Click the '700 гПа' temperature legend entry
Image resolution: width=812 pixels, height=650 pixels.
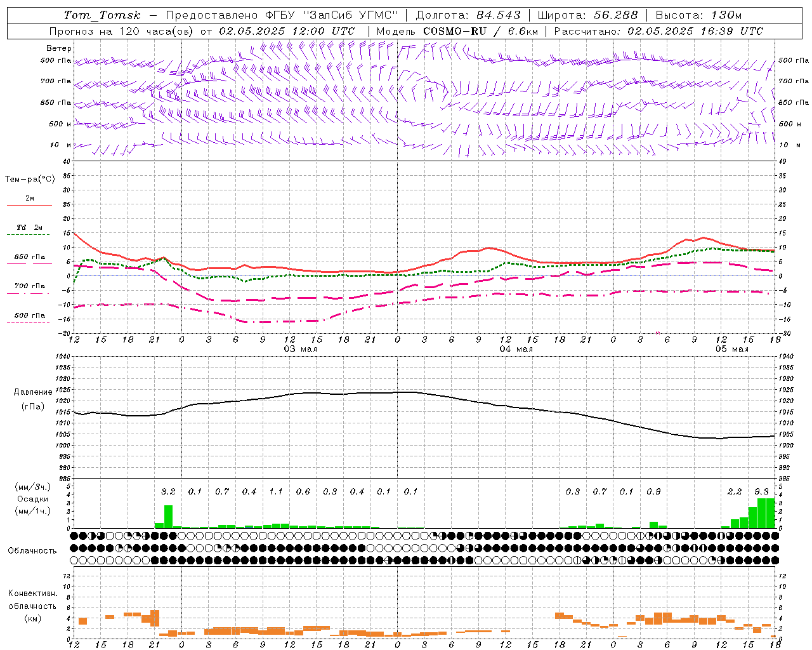coord(30,286)
